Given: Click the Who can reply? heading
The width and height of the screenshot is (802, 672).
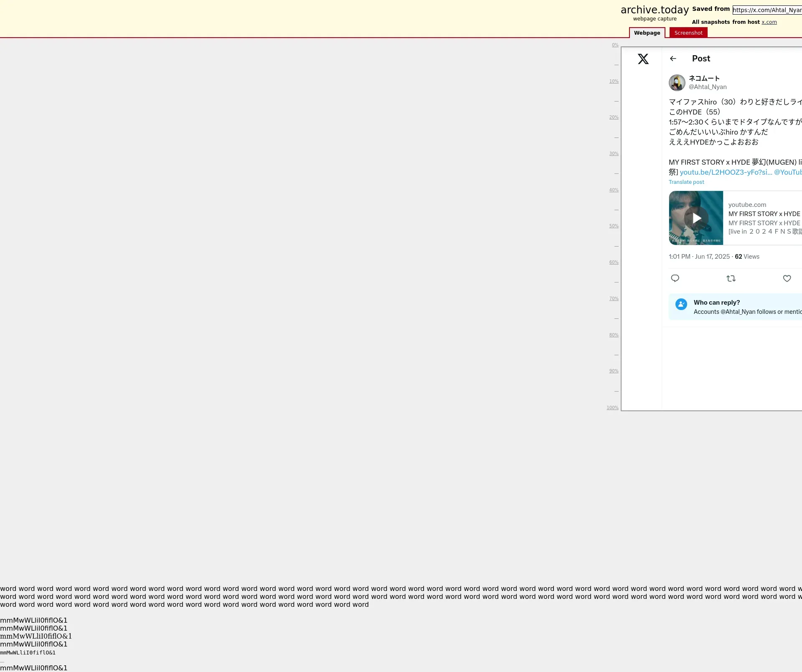Looking at the screenshot, I should pyautogui.click(x=717, y=303).
